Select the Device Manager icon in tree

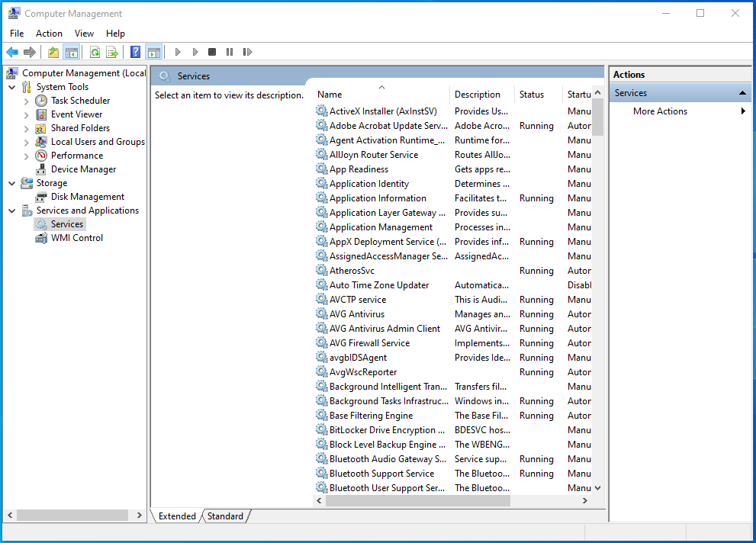point(41,169)
